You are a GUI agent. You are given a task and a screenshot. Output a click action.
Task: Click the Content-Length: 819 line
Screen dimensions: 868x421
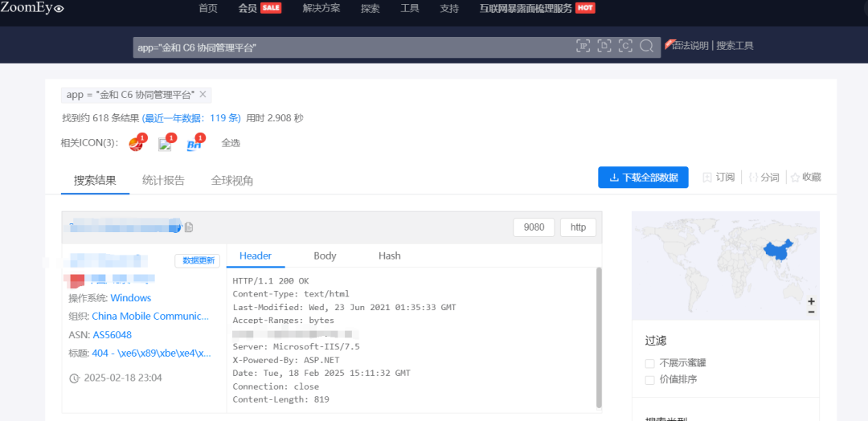pyautogui.click(x=280, y=399)
